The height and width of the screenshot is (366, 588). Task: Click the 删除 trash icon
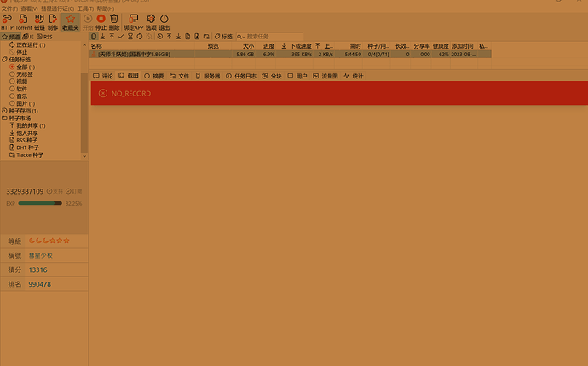coord(114,20)
